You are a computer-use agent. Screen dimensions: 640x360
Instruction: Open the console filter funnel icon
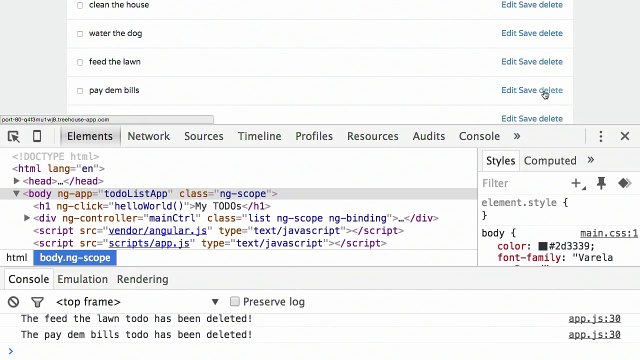click(37, 302)
